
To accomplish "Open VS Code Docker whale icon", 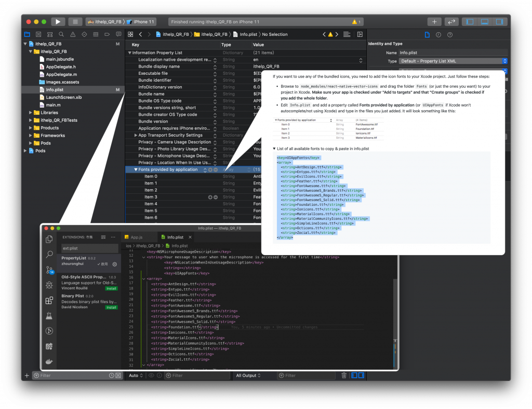I will click(x=49, y=362).
